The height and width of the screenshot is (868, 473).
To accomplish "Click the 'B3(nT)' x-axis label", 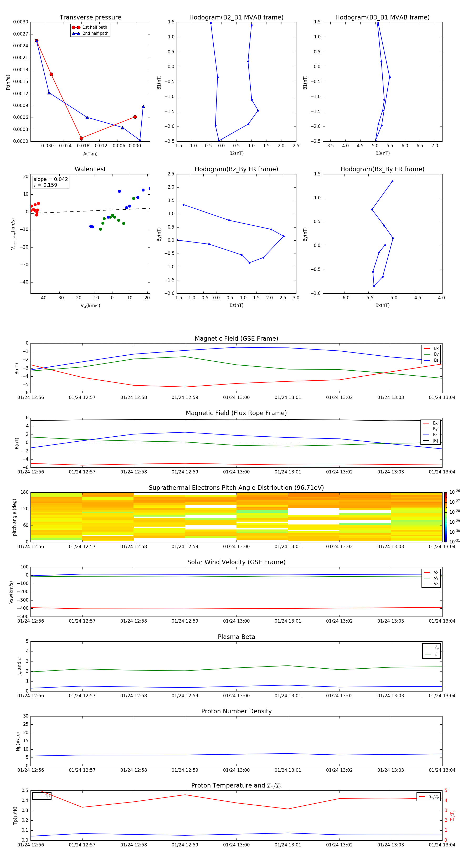I will point(382,153).
